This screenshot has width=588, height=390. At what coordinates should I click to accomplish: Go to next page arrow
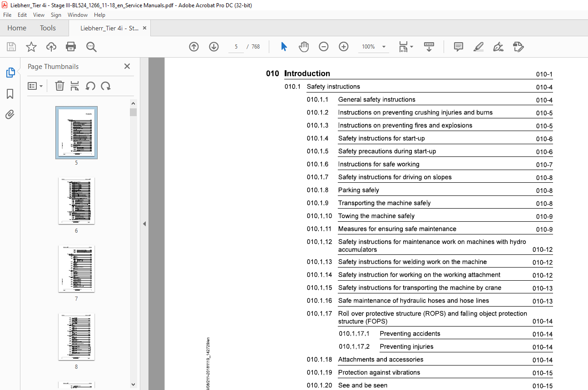214,47
